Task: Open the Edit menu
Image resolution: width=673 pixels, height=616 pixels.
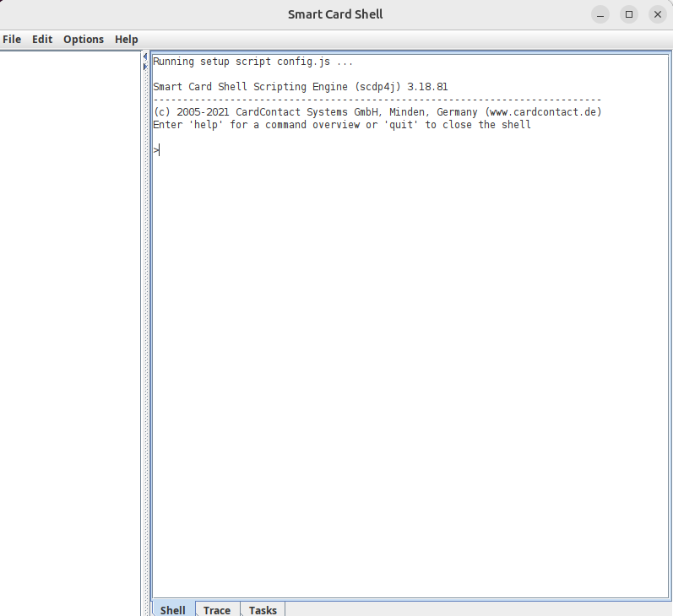Action: (42, 40)
